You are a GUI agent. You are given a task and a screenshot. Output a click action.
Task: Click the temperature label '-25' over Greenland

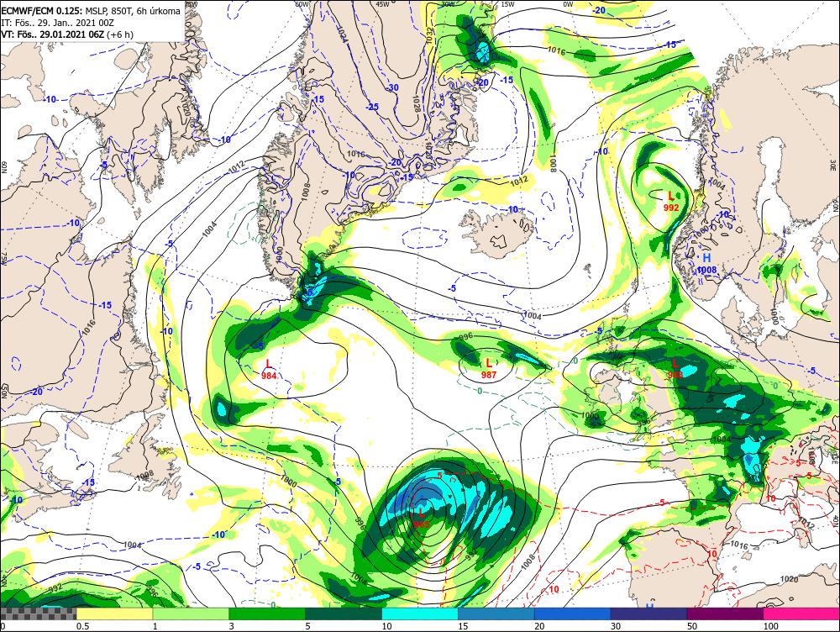(x=372, y=107)
